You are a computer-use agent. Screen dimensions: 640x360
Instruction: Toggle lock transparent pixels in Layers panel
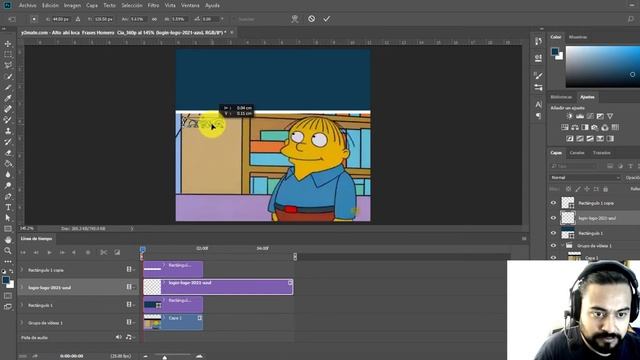pos(569,189)
